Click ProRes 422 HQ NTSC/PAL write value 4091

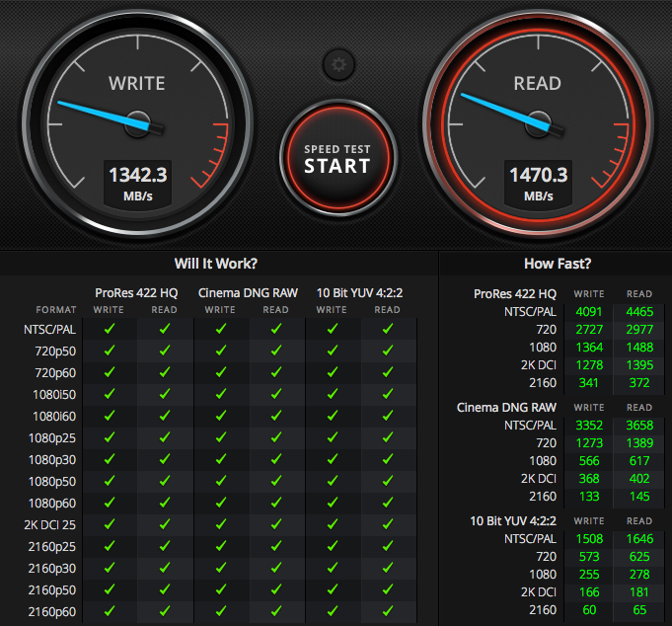pos(589,312)
